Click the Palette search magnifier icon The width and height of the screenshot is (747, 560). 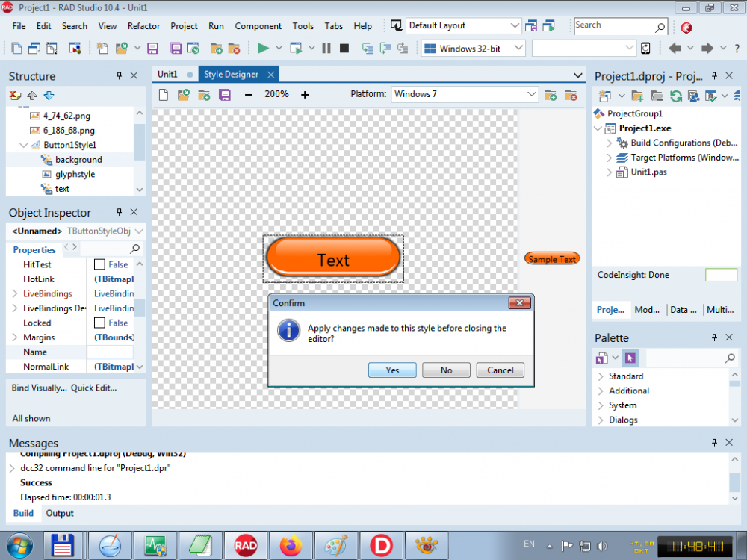coord(730,358)
